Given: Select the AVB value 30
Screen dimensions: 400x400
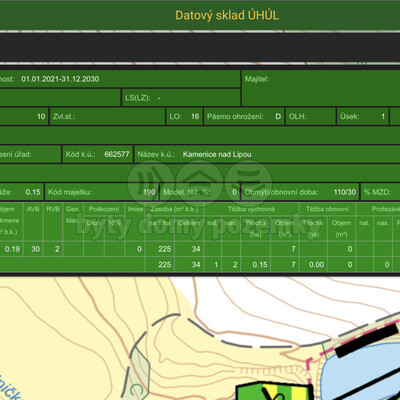Looking at the screenshot, I should (x=36, y=249).
